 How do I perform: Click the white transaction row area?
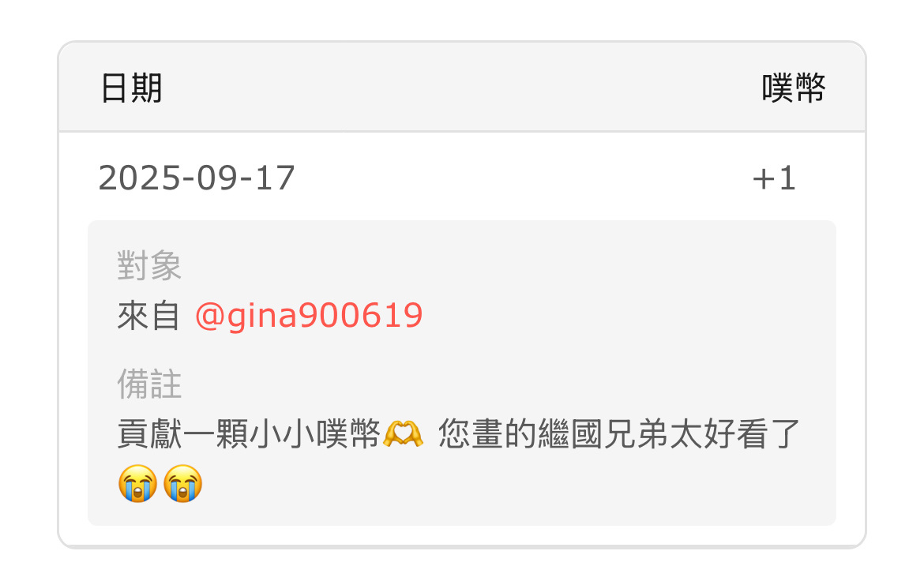point(462,177)
